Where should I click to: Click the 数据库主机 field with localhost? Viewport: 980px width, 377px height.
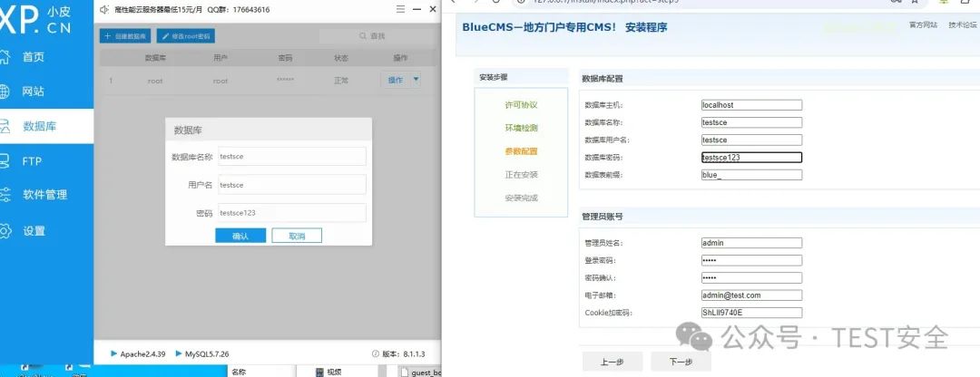pos(751,105)
